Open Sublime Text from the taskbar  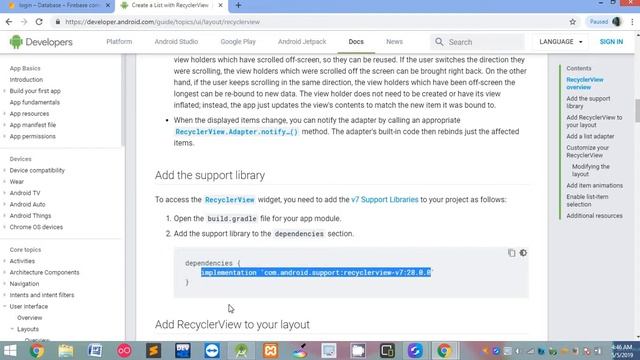pyautogui.click(x=154, y=351)
